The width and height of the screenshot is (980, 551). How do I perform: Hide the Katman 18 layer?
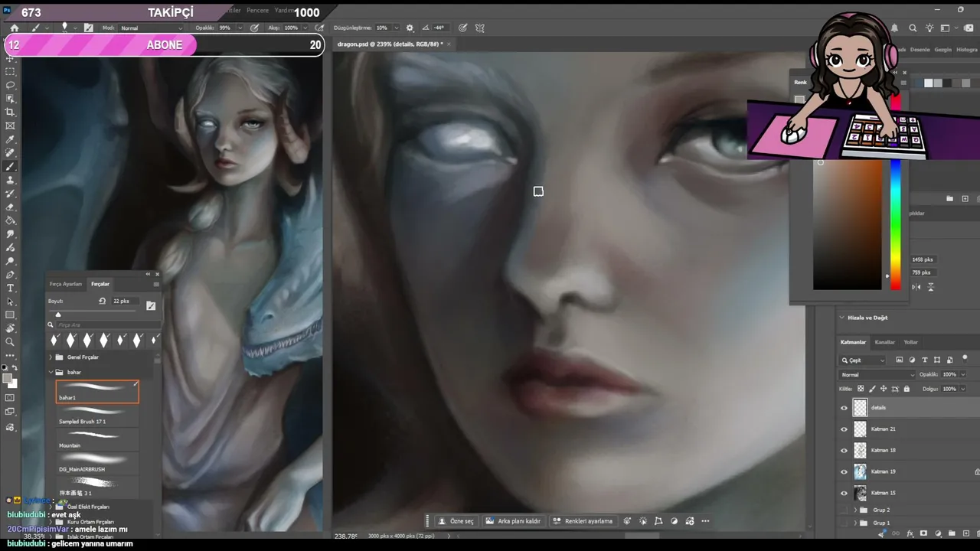click(844, 451)
